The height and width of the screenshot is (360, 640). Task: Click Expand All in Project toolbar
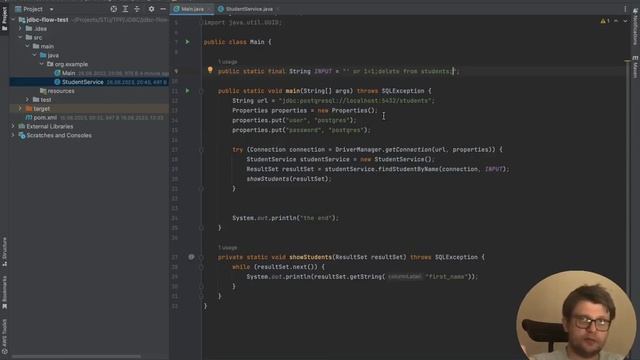click(x=125, y=9)
